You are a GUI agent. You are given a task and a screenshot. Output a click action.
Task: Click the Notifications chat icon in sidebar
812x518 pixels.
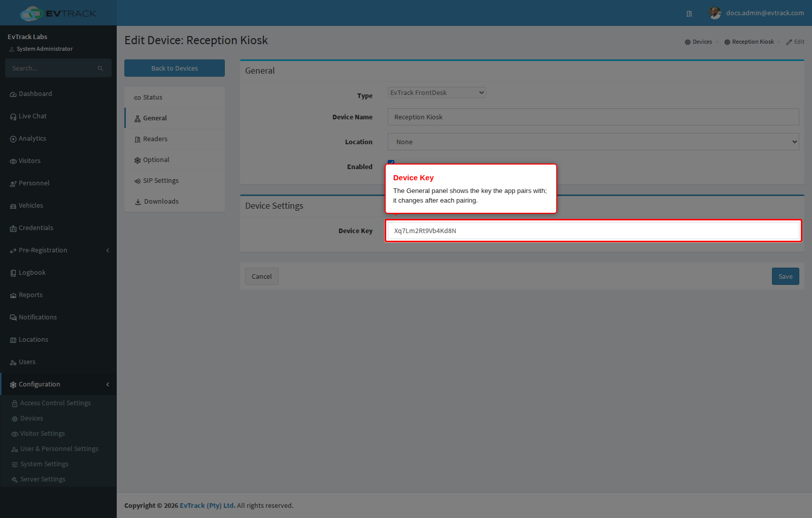pos(13,318)
